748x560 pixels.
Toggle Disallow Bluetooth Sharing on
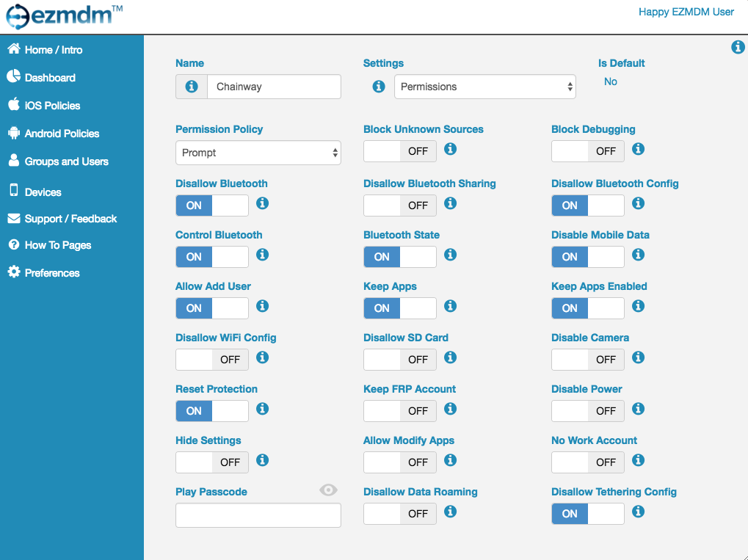(400, 206)
